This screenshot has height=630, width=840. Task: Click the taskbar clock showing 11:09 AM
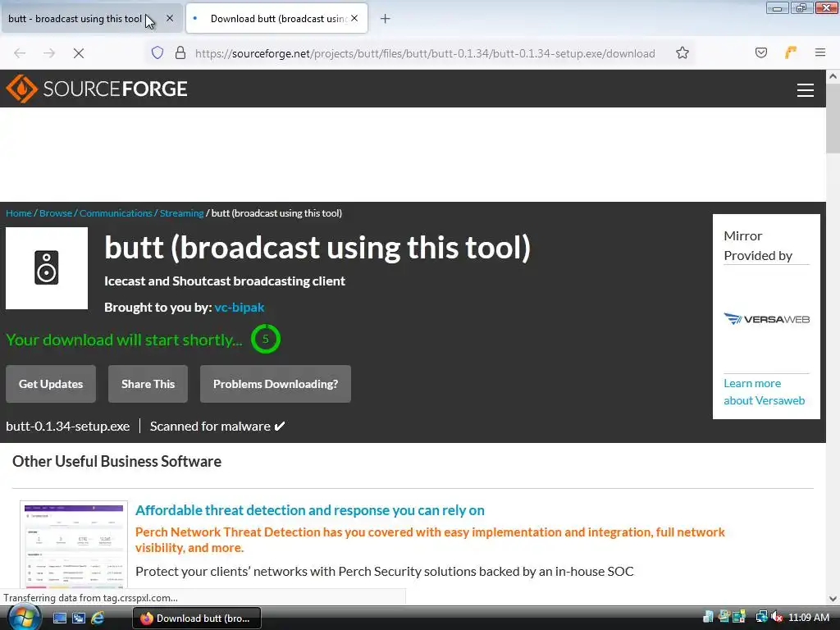pos(808,618)
